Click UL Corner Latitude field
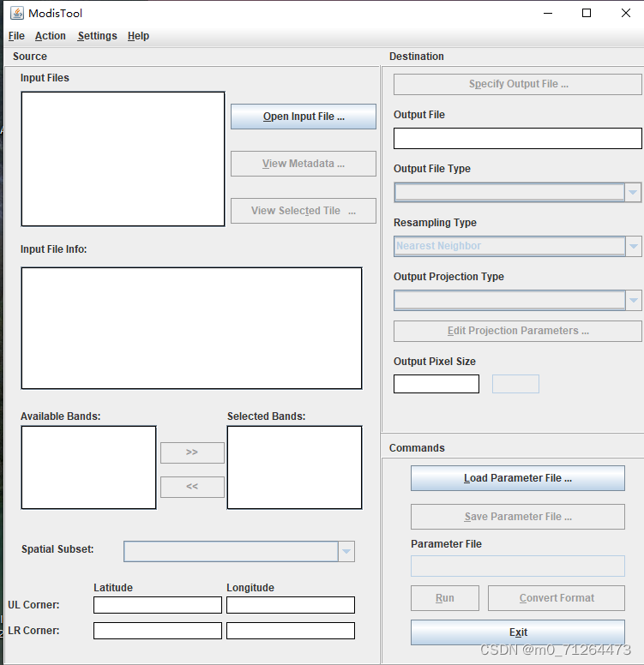644x665 pixels. (158, 605)
